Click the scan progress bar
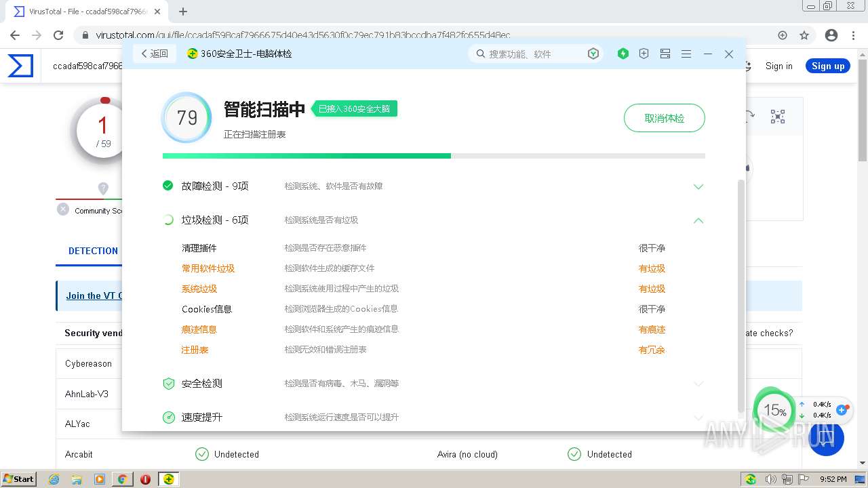Viewport: 868px width, 488px height. click(x=434, y=156)
